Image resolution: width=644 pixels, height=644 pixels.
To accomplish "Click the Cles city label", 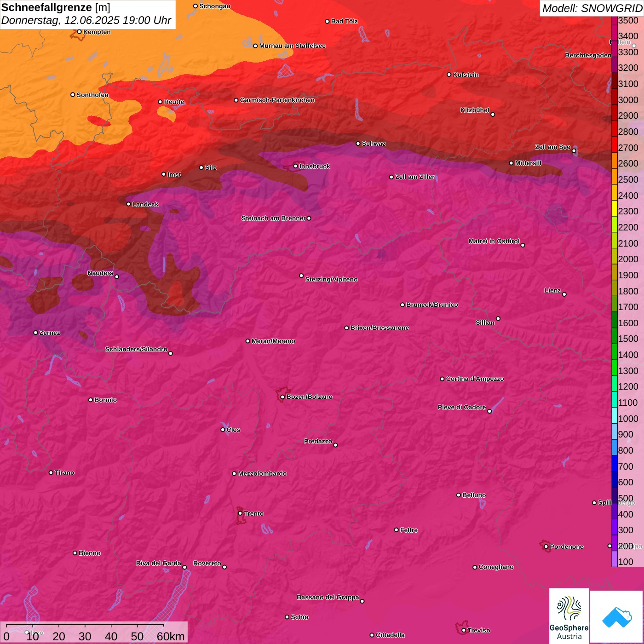I will tap(233, 430).
